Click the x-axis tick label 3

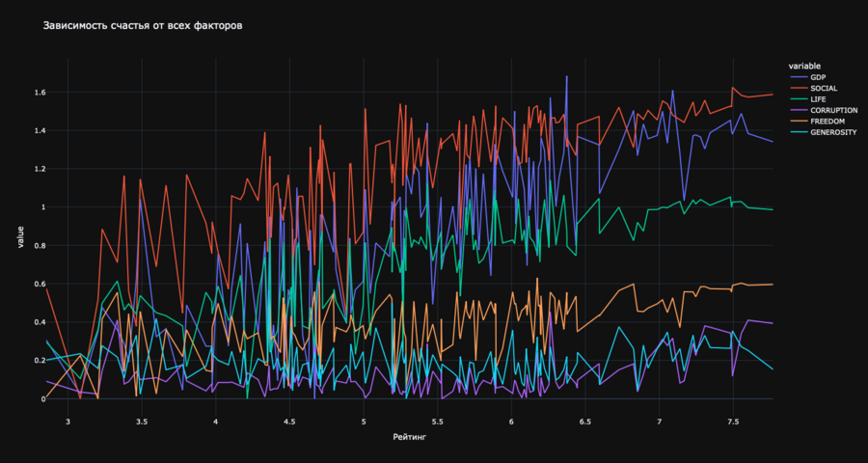68,422
